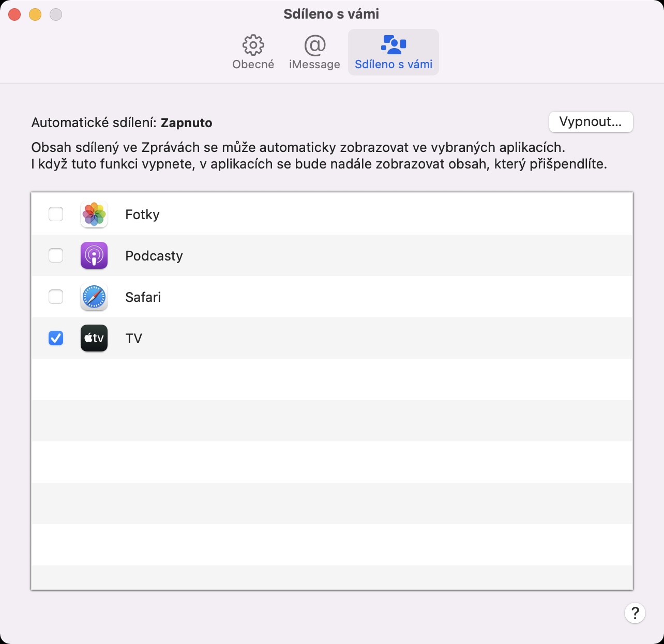Switch to the iMessage tab
Viewport: 664px width, 644px height.
point(314,52)
